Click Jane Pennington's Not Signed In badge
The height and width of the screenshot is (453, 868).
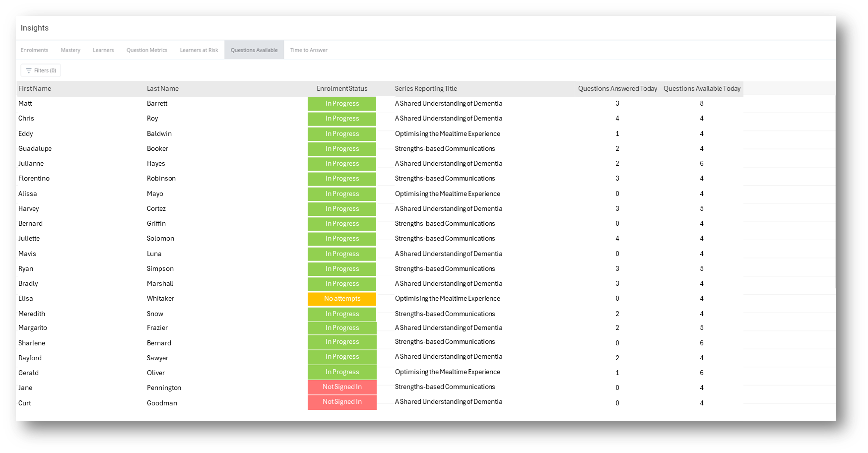click(342, 387)
